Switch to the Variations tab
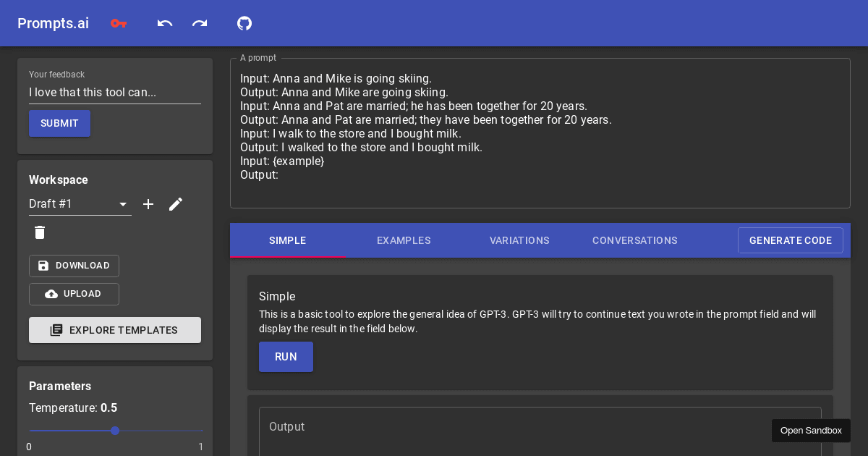 [x=519, y=240]
